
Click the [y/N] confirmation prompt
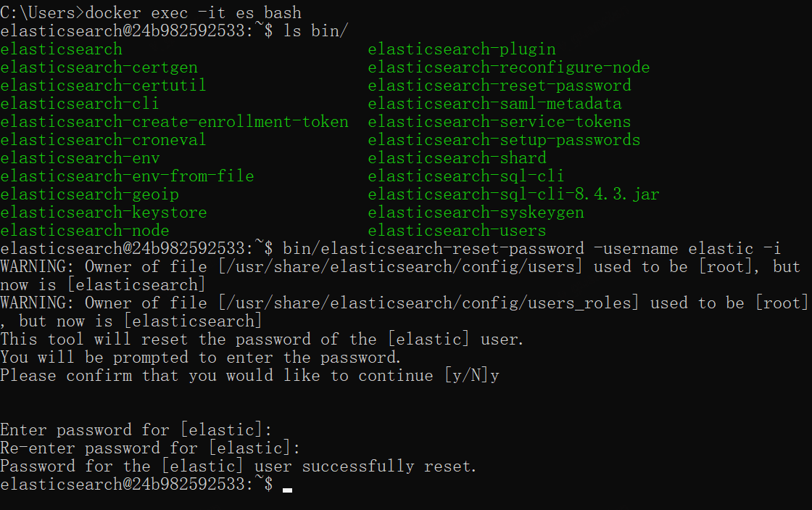tap(466, 376)
